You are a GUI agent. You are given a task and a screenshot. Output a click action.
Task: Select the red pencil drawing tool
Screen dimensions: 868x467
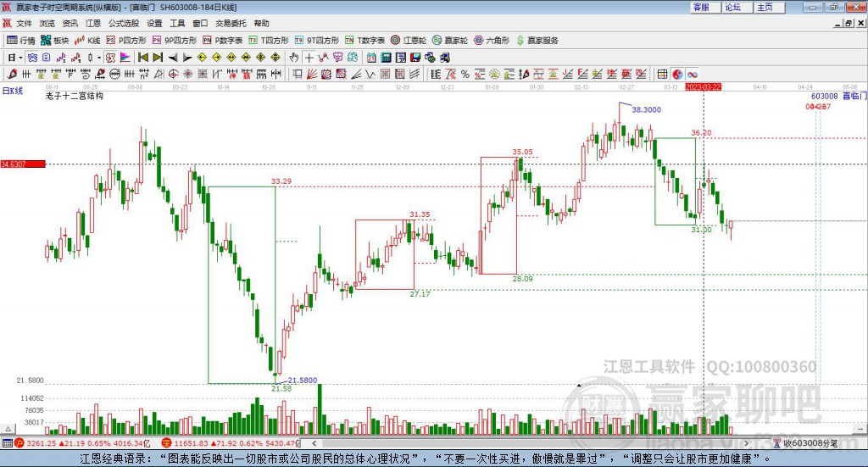pyautogui.click(x=12, y=74)
